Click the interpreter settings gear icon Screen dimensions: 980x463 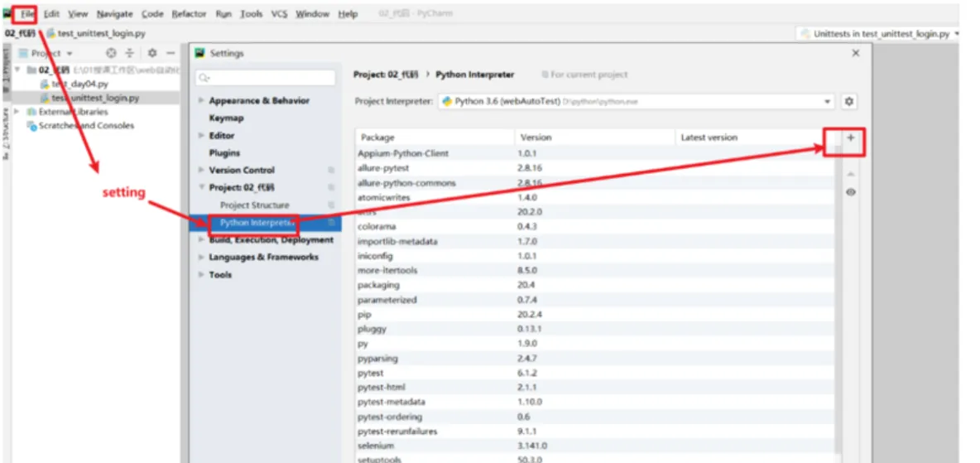(x=848, y=101)
